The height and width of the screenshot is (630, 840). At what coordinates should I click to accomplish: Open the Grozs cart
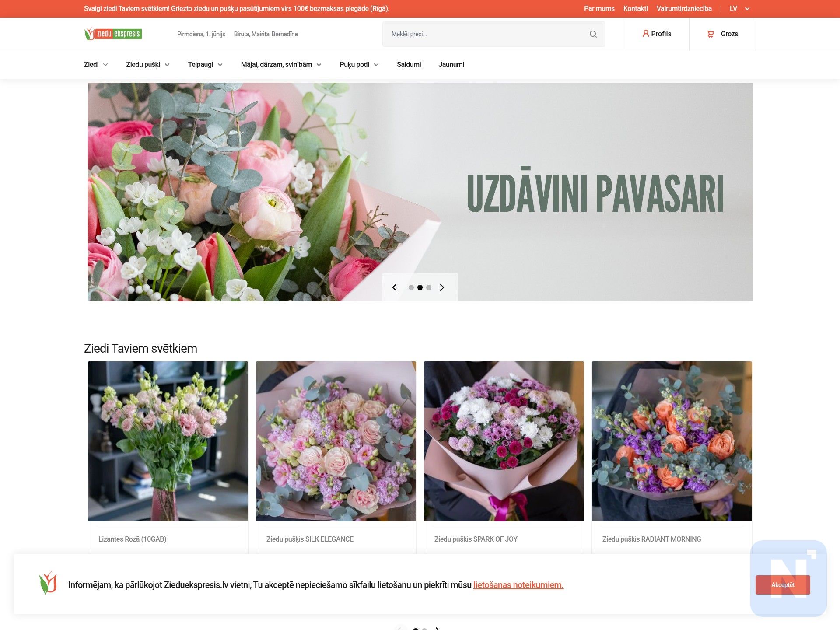[722, 34]
